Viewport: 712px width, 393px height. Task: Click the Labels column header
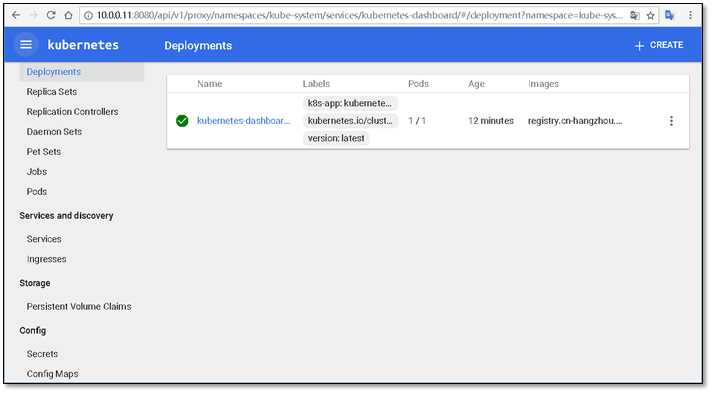316,84
